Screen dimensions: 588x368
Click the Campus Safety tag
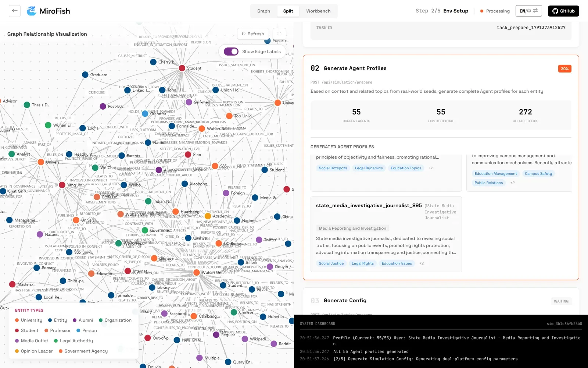click(x=538, y=174)
